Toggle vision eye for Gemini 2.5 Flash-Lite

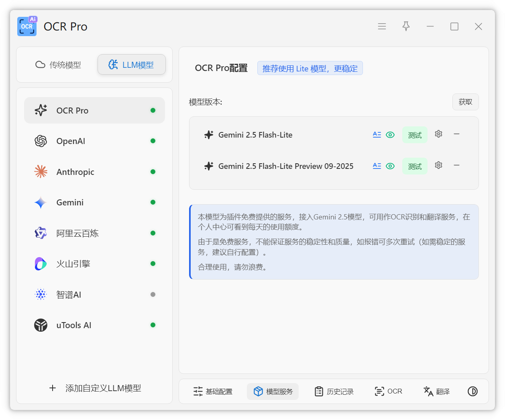[390, 135]
